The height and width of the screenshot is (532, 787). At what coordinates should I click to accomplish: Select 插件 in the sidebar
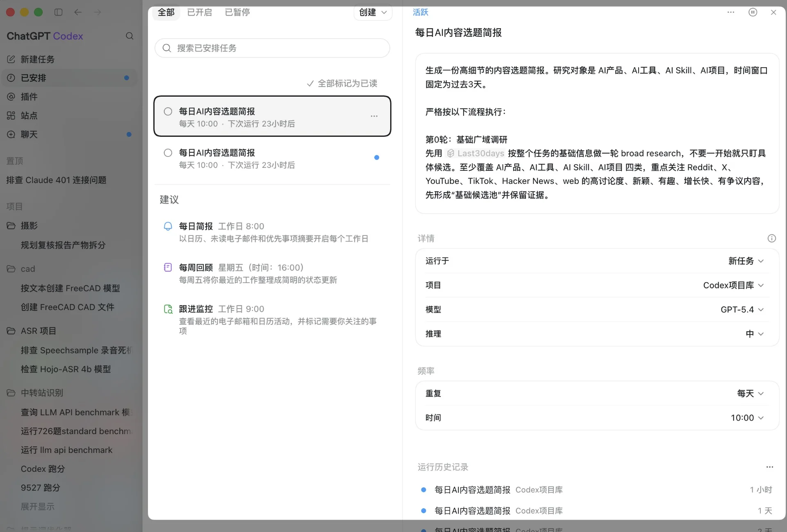coord(70,97)
